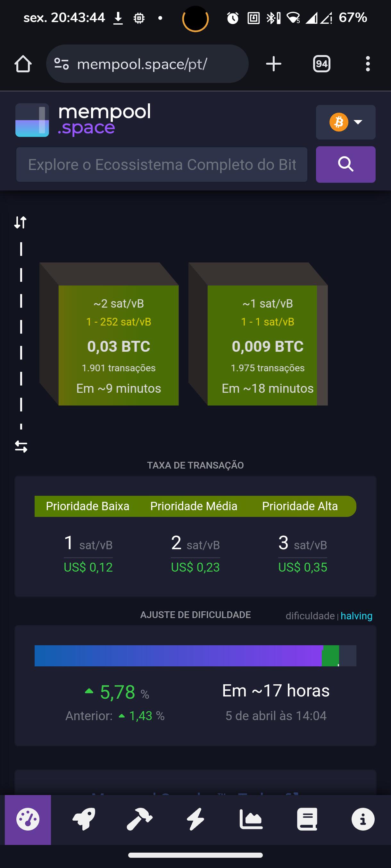The image size is (391, 868).
Task: Open the rocket acceleration page
Action: click(x=84, y=819)
